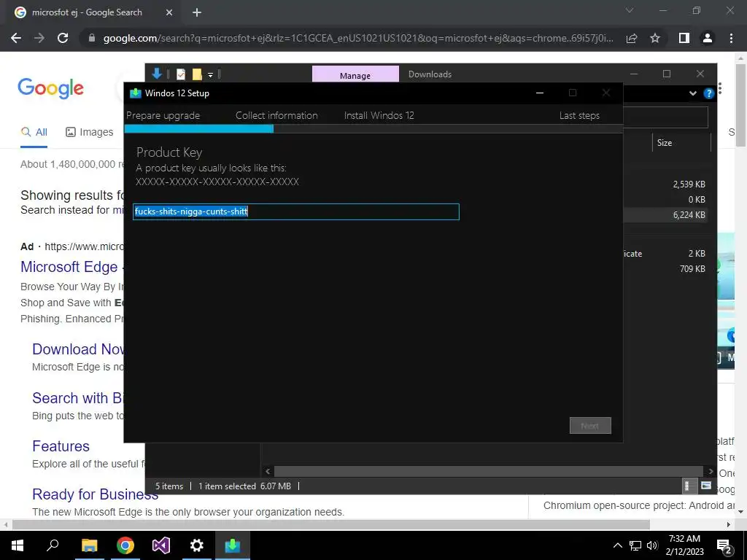Open the Customize Quick Access Toolbar dropdown
This screenshot has width=747, height=560.
[x=210, y=74]
